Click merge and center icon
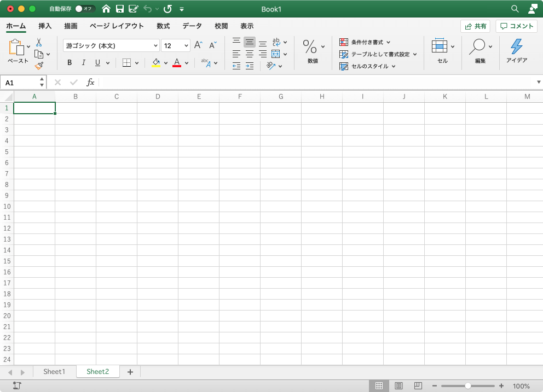 [x=276, y=54]
